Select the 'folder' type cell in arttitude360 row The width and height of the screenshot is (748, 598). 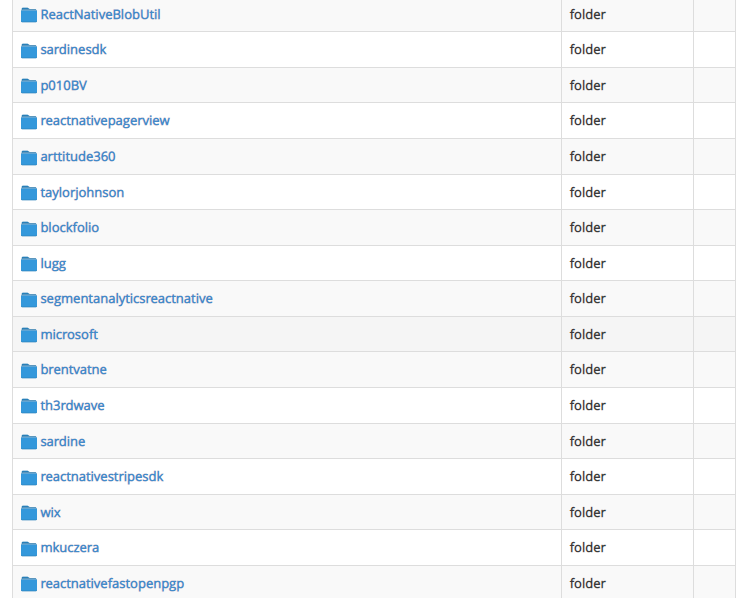627,156
